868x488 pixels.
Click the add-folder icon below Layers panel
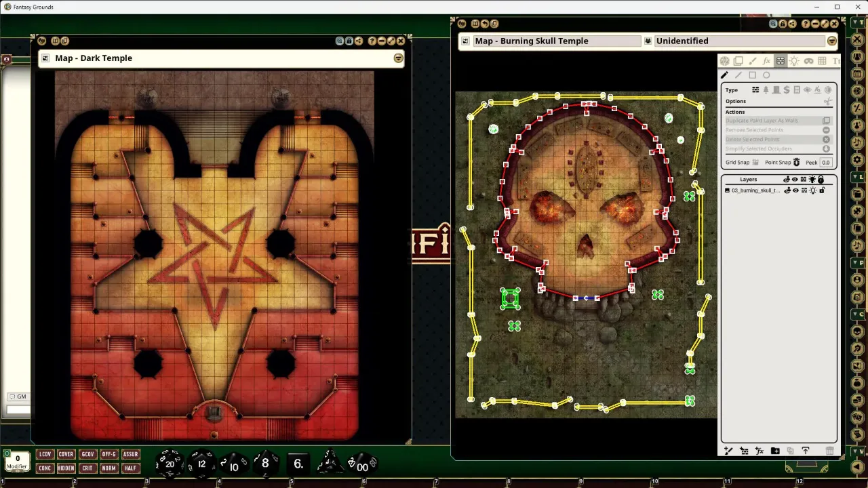coord(775,451)
